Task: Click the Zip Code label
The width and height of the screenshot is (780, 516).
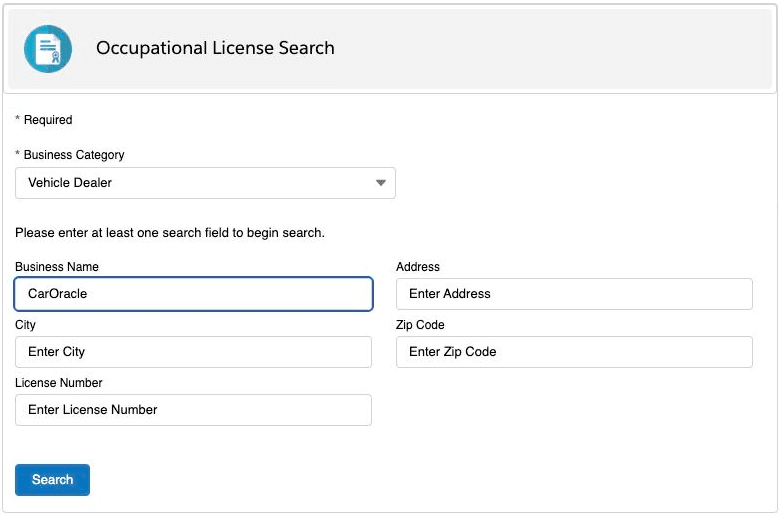Action: [x=420, y=325]
